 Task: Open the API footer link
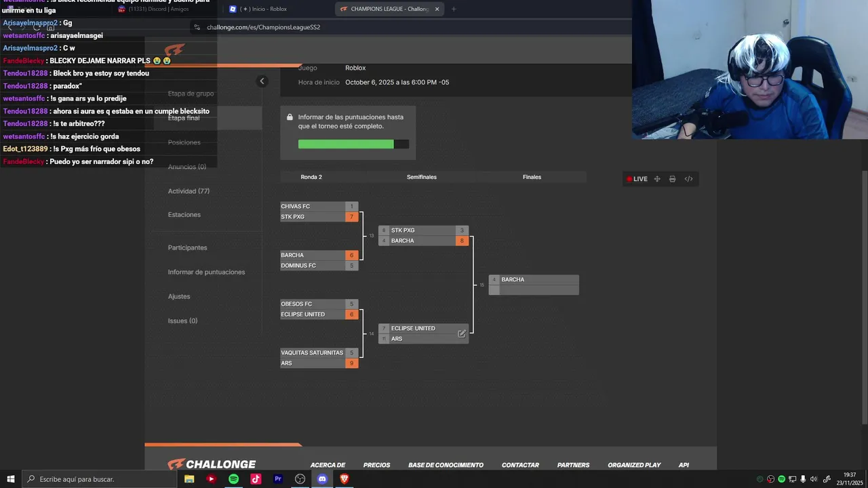pos(684,465)
